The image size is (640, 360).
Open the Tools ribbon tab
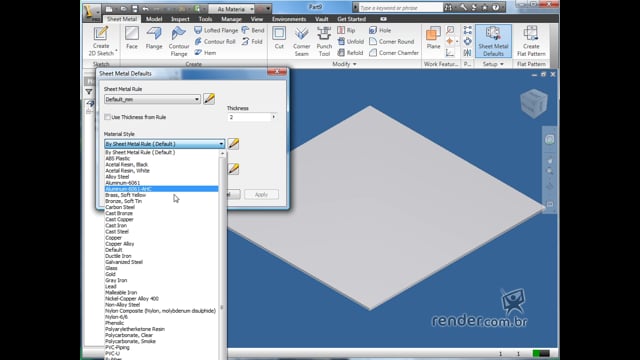(x=205, y=19)
